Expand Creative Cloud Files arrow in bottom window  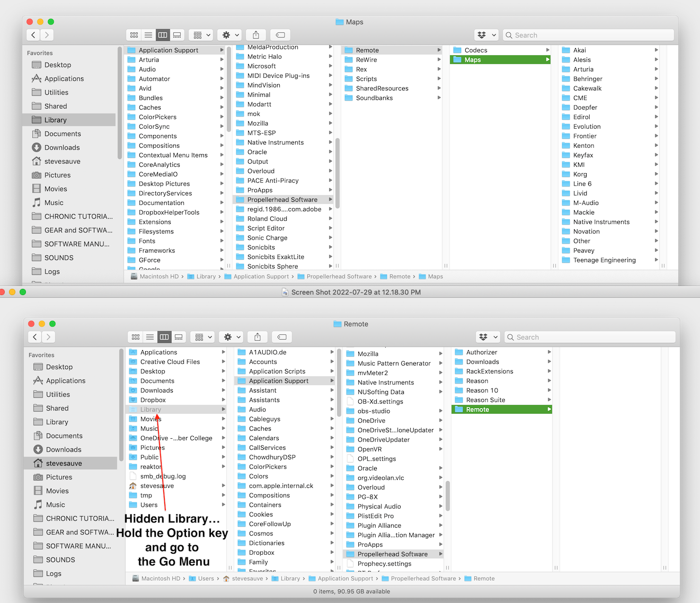pyautogui.click(x=224, y=362)
